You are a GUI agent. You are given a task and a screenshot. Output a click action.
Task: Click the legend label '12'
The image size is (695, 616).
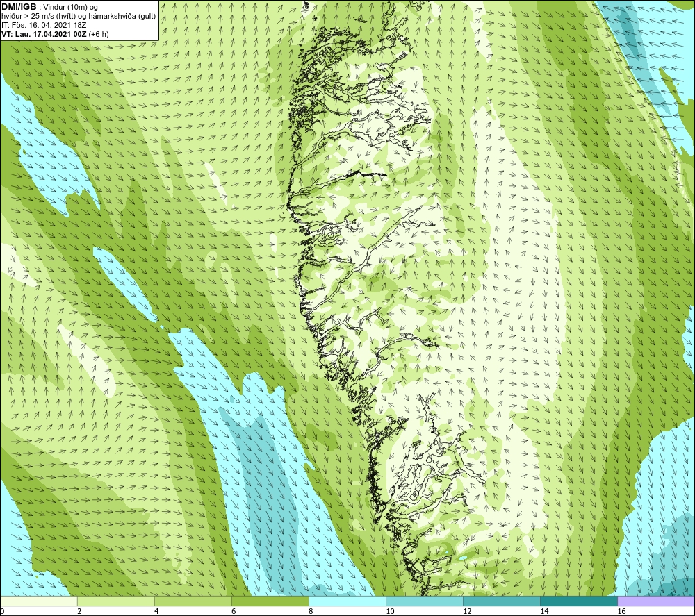point(467,612)
